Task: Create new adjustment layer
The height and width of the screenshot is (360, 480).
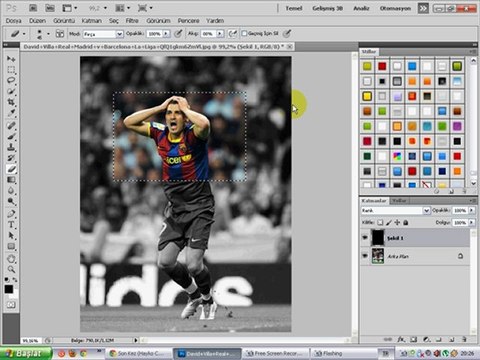Action: 426,339
